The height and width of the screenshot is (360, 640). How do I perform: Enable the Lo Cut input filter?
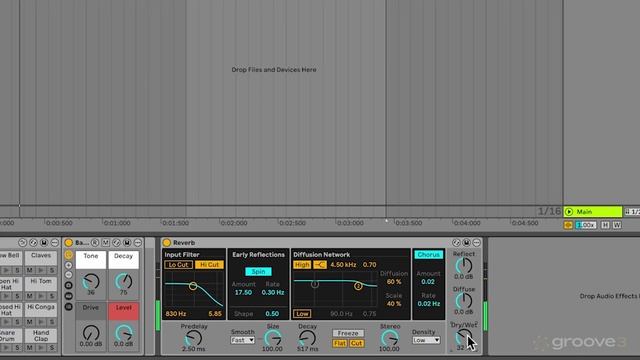(x=178, y=264)
